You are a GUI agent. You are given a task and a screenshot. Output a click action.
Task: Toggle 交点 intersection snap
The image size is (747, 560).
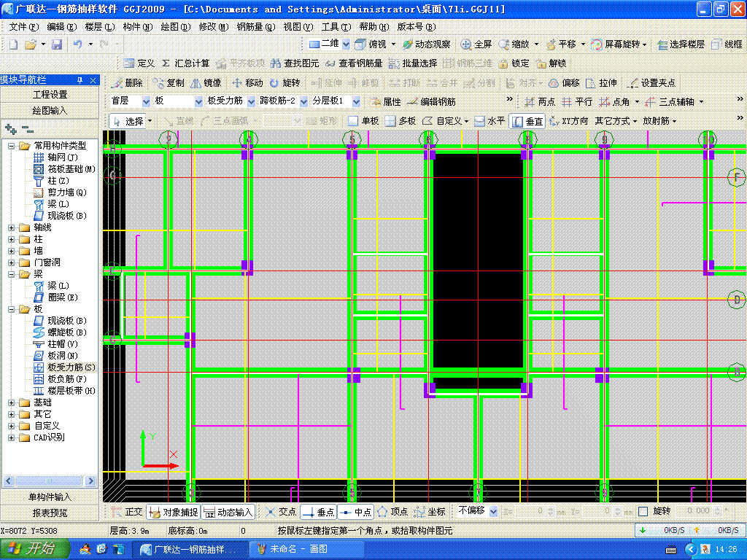(281, 512)
